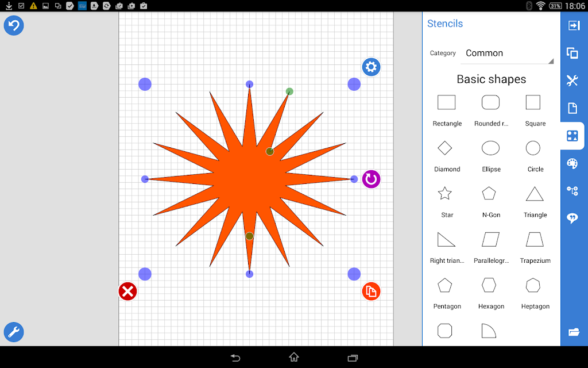Screen dimensions: 588x368
Task: Select the Star stencil
Action: click(445, 201)
